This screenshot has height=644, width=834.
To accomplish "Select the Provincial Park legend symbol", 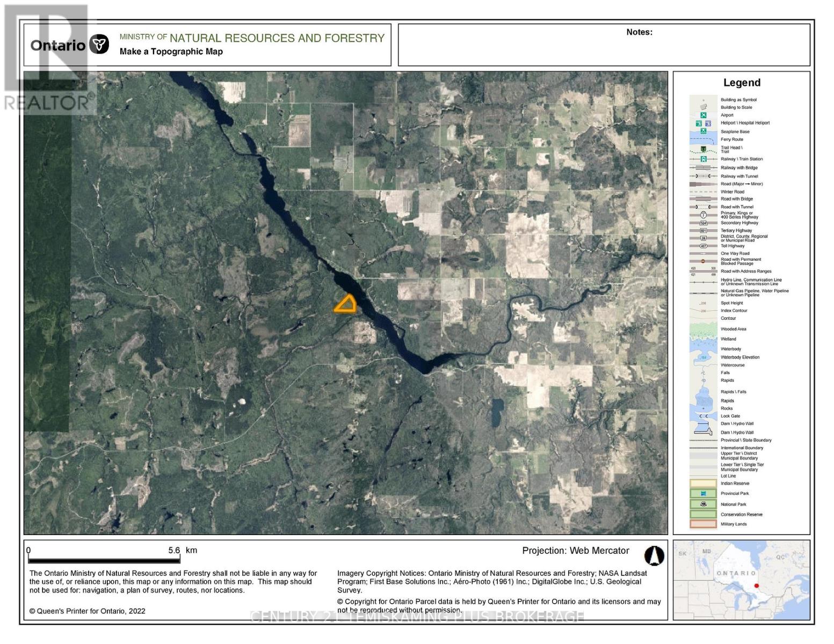I will pos(704,493).
